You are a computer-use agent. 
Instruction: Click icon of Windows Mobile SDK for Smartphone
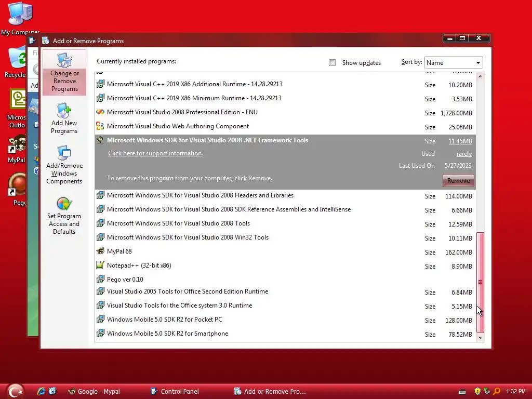coord(100,334)
